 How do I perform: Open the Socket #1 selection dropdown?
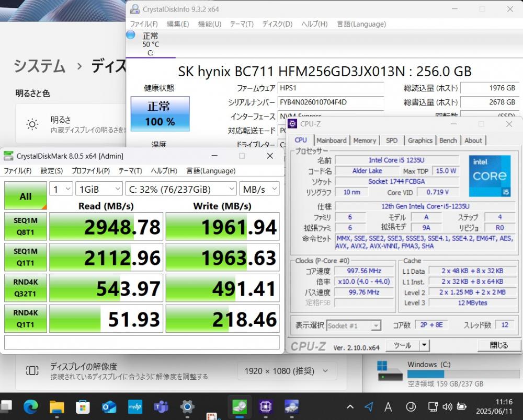354,325
